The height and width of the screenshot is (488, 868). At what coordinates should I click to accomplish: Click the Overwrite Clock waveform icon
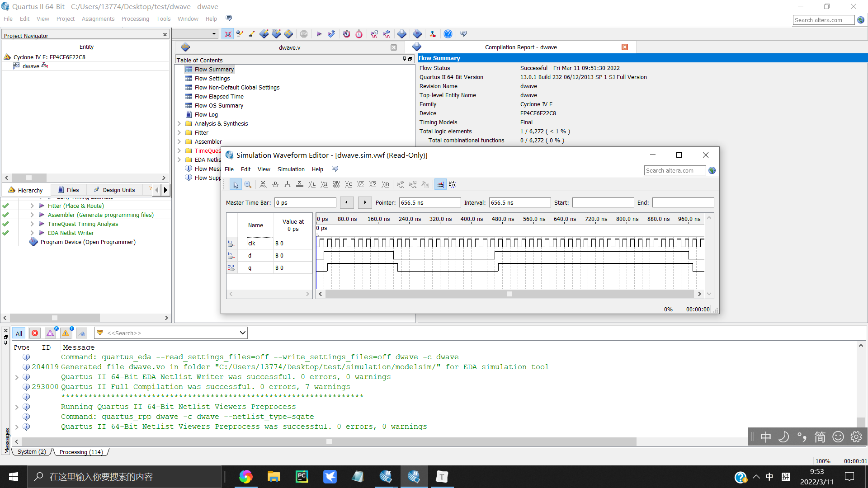[361, 184]
